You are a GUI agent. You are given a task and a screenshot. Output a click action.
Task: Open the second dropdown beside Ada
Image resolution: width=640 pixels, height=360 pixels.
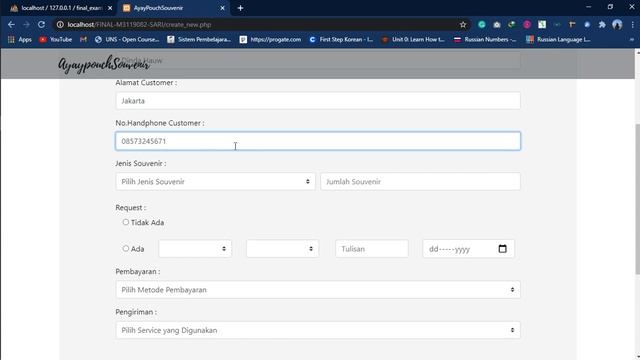282,249
